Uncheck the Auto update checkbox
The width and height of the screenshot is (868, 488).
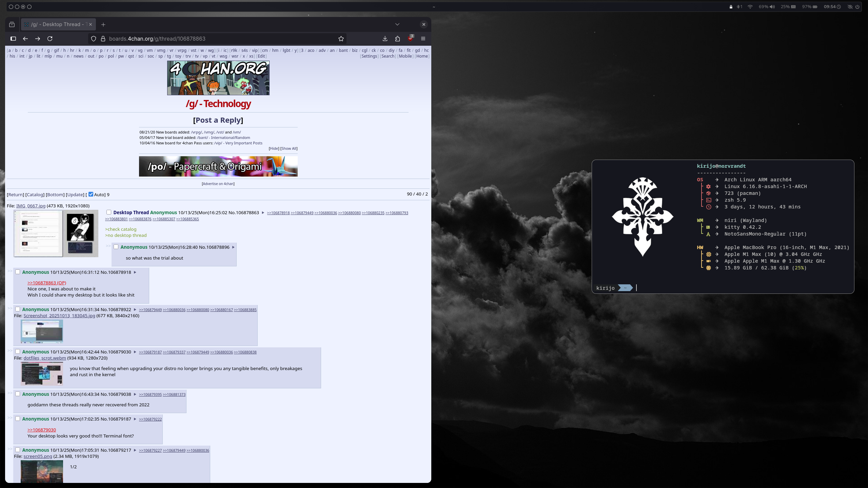point(91,194)
